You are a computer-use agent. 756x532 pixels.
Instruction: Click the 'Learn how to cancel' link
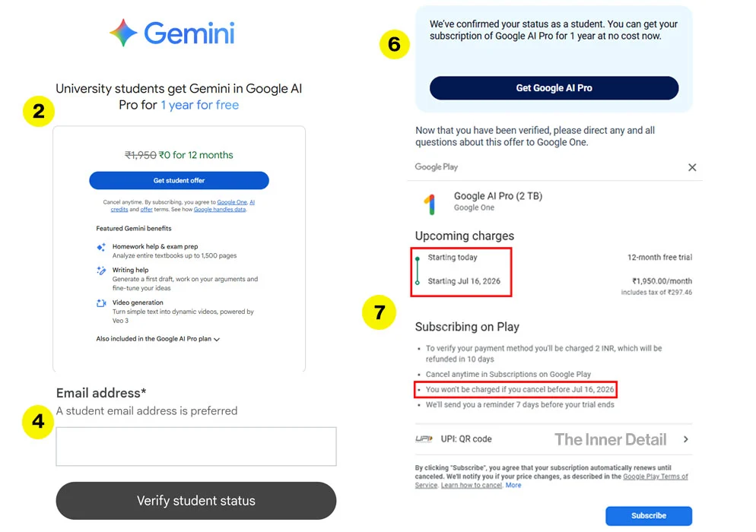click(472, 486)
